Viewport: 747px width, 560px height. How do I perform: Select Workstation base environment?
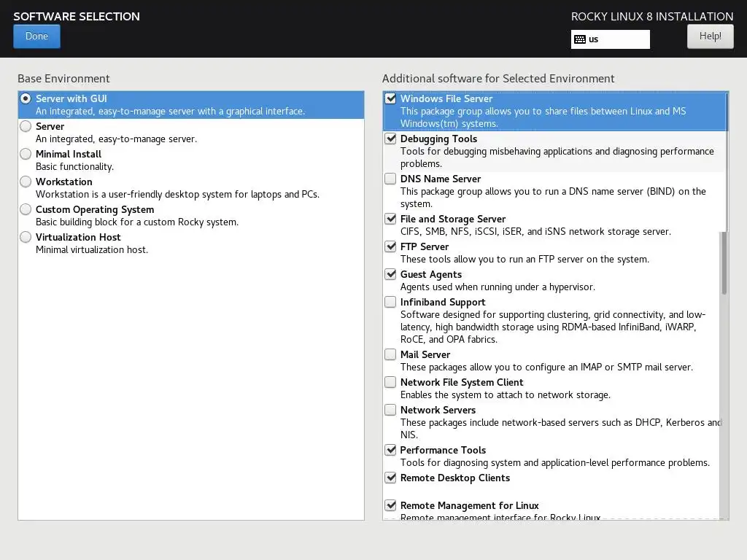point(26,182)
